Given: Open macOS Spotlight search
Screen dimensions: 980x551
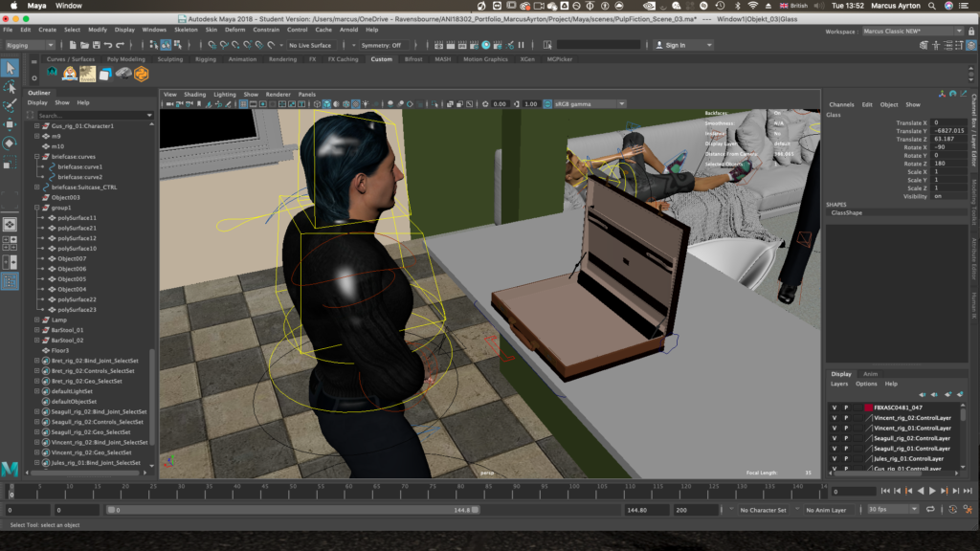Looking at the screenshot, I should coord(932,6).
